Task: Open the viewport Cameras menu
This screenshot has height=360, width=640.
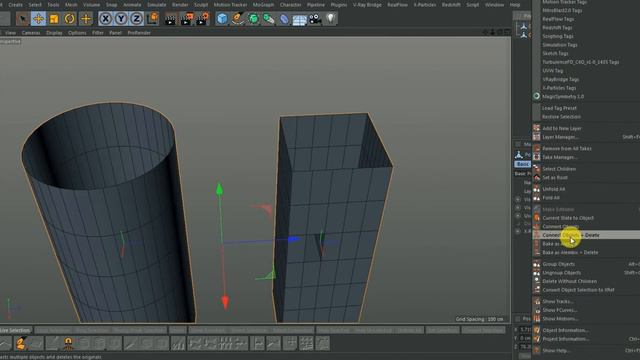Action: (x=31, y=33)
